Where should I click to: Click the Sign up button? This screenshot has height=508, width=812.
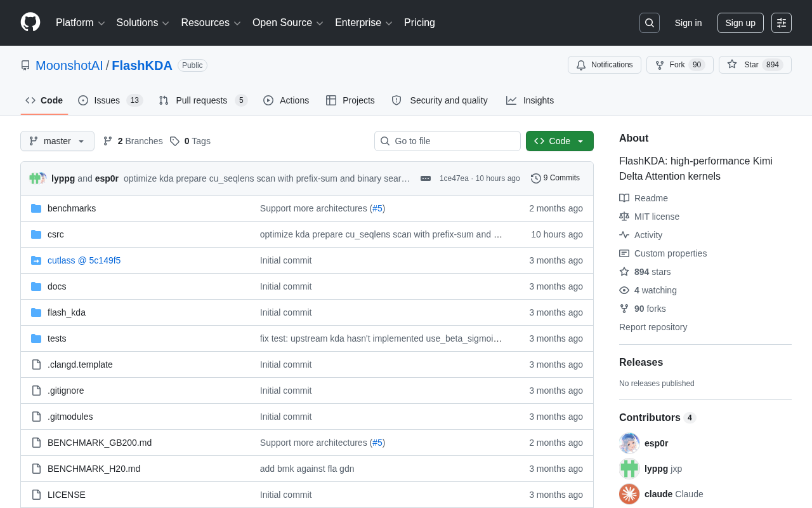(x=740, y=23)
